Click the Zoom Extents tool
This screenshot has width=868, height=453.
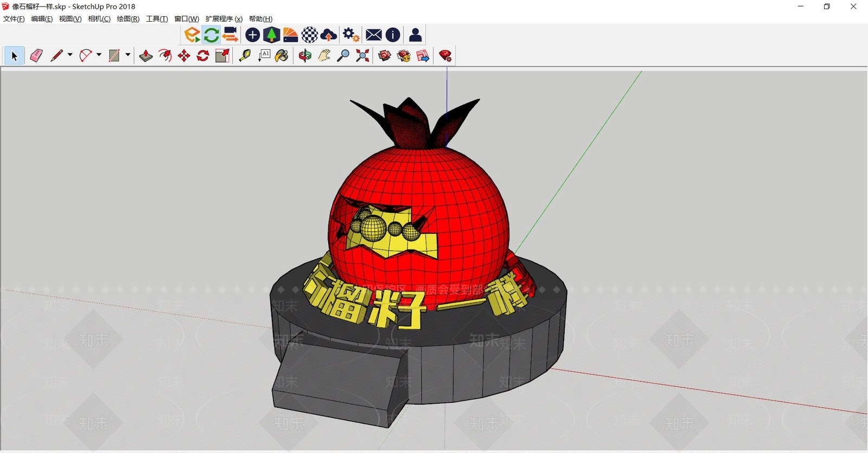click(x=362, y=55)
